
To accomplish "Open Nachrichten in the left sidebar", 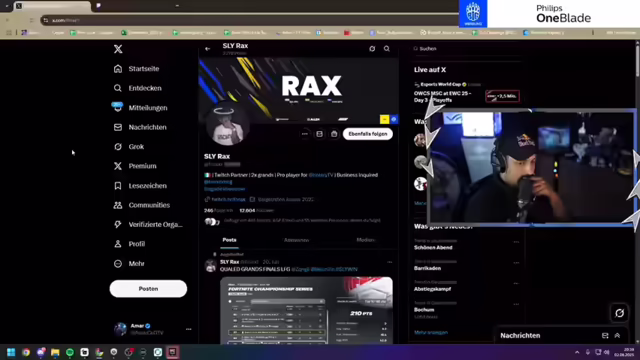I will pyautogui.click(x=140, y=127).
